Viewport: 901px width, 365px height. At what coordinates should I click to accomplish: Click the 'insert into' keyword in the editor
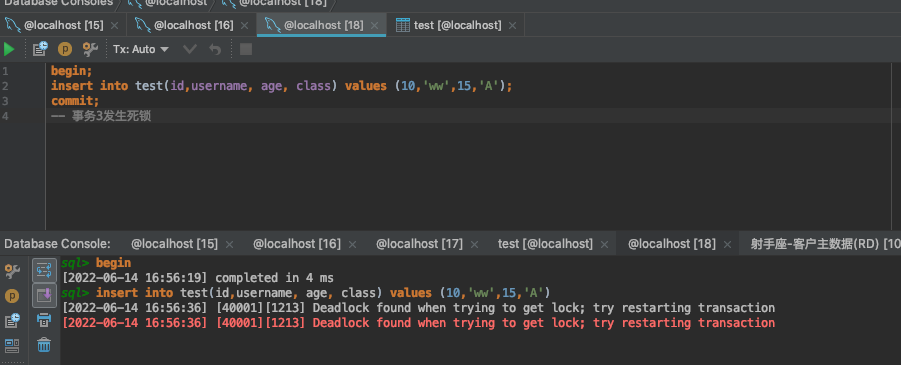coord(89,86)
